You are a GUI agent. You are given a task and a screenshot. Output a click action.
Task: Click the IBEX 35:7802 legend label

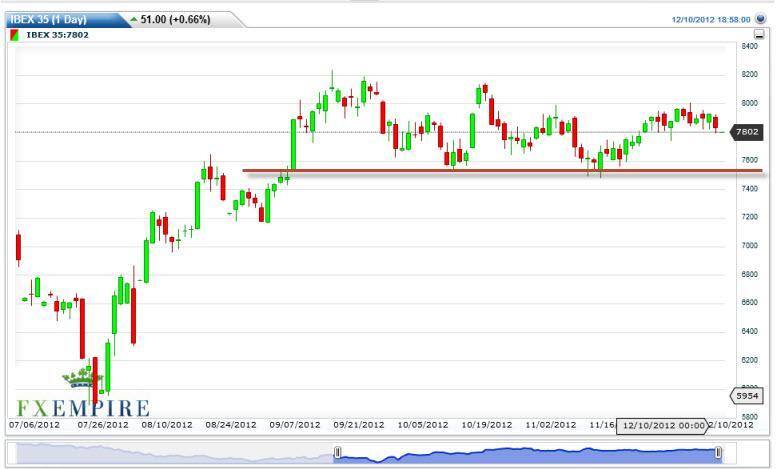pos(58,35)
